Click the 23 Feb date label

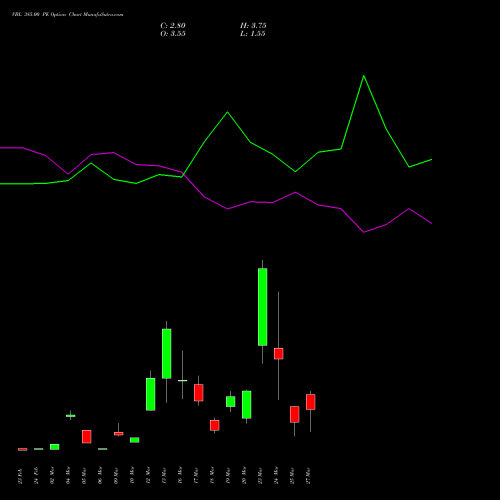pyautogui.click(x=20, y=476)
